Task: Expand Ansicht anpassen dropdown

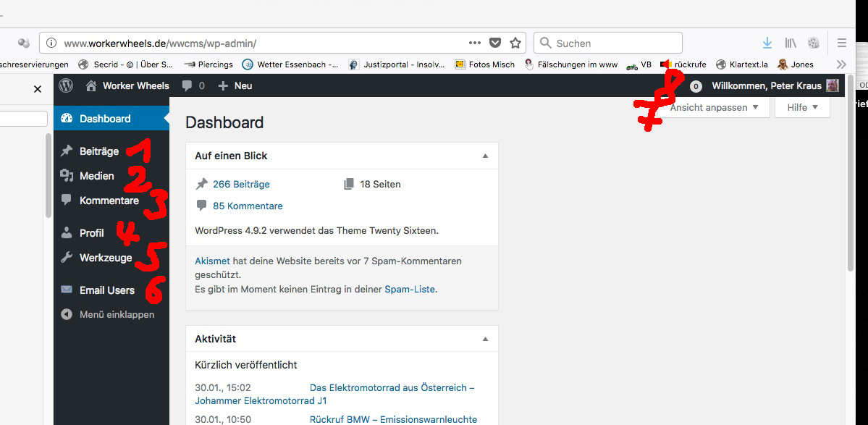Action: click(714, 107)
